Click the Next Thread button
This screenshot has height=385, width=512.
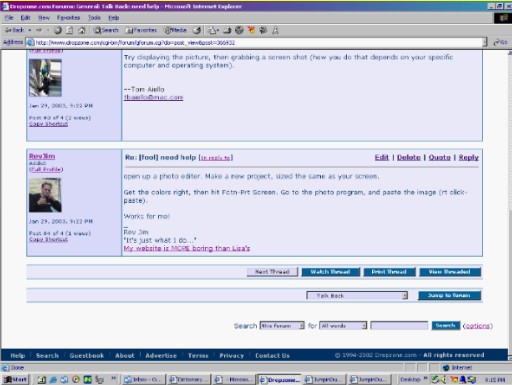[x=272, y=272]
